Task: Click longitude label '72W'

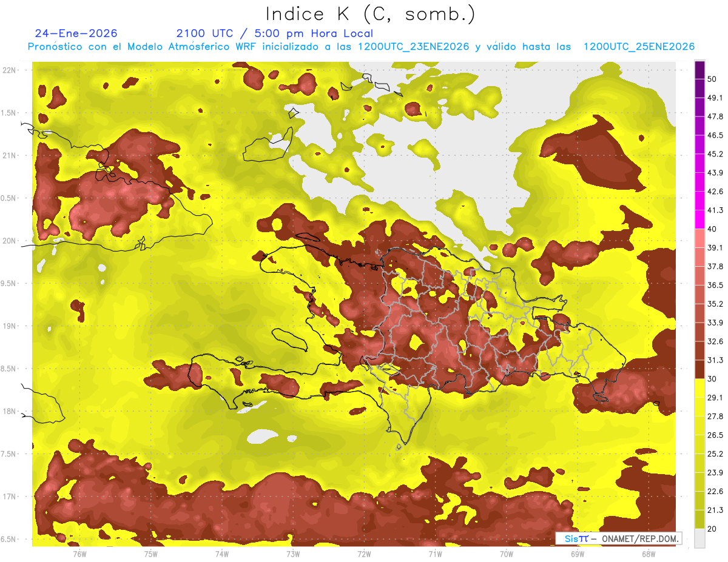Action: (x=364, y=554)
